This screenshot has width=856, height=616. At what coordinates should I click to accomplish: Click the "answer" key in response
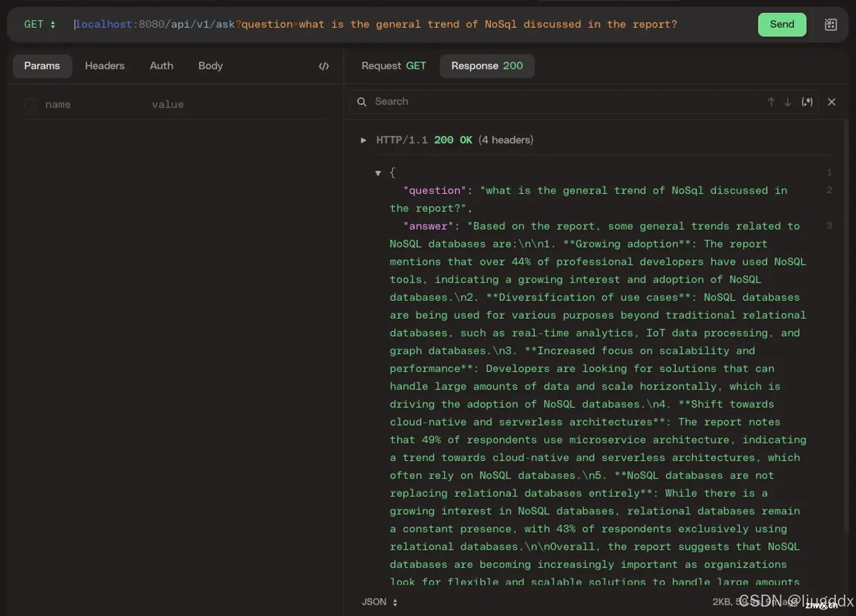click(428, 226)
